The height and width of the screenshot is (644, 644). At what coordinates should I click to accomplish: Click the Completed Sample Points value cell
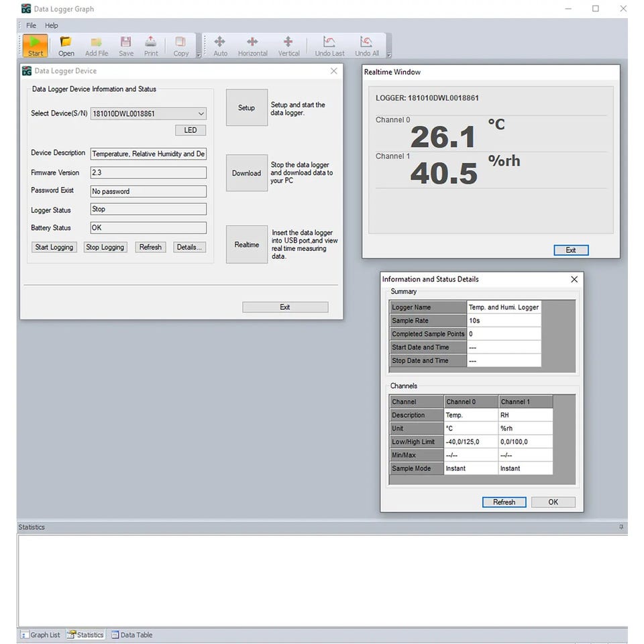[x=504, y=334]
